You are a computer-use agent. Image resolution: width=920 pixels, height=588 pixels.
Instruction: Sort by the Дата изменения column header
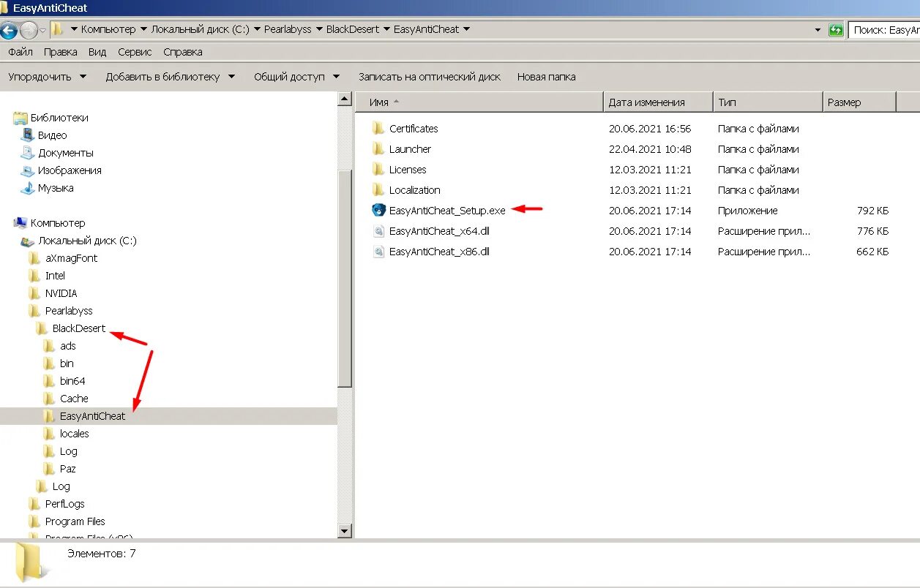pos(658,102)
